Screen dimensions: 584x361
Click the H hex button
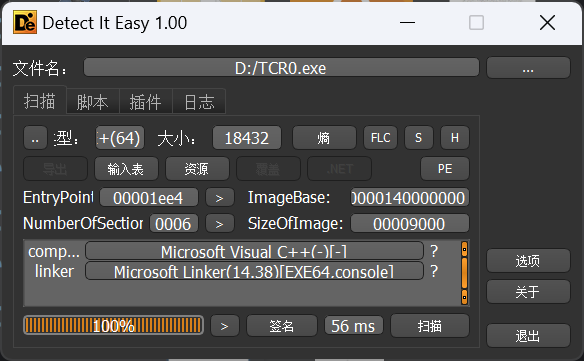coord(455,138)
